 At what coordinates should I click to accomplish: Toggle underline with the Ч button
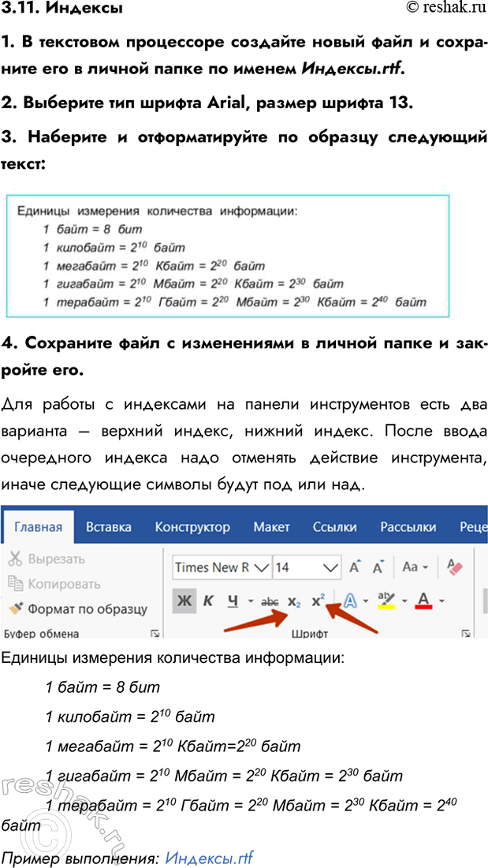pos(234,601)
